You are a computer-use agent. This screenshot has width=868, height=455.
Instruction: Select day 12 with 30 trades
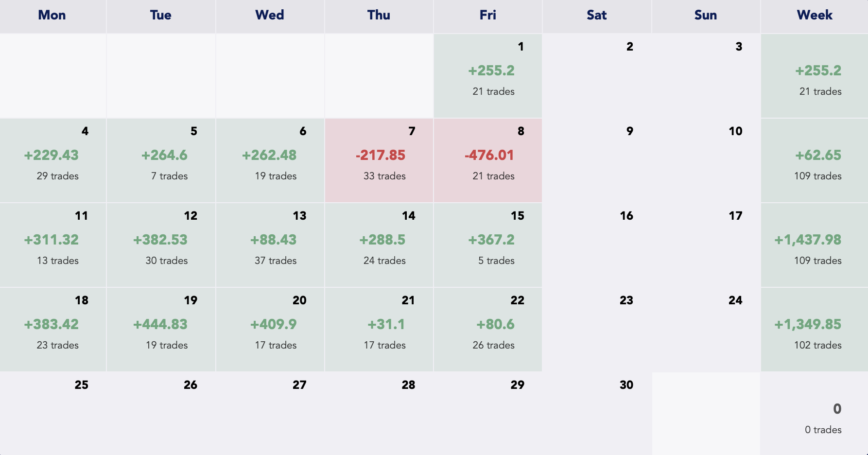pyautogui.click(x=161, y=245)
